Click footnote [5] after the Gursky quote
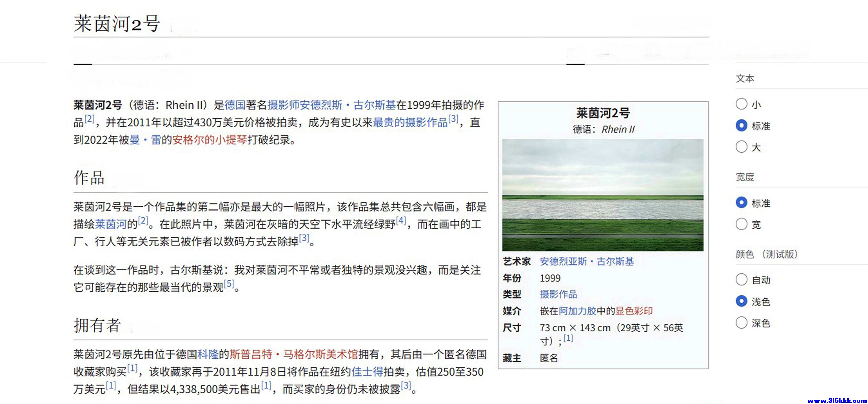The height and width of the screenshot is (404, 868). click(x=229, y=285)
